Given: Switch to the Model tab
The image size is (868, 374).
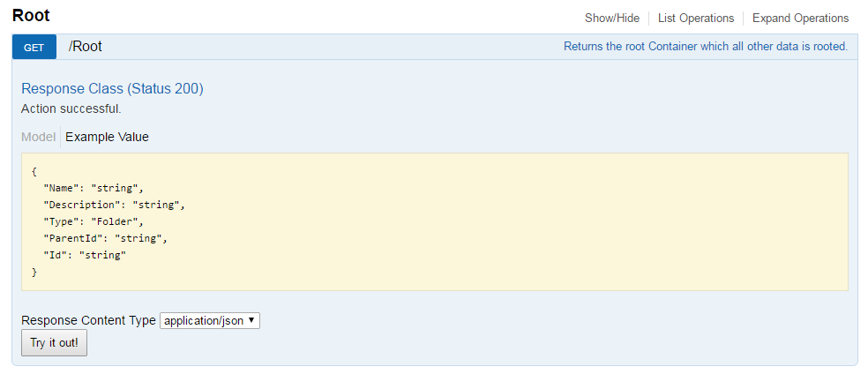Looking at the screenshot, I should click(39, 137).
